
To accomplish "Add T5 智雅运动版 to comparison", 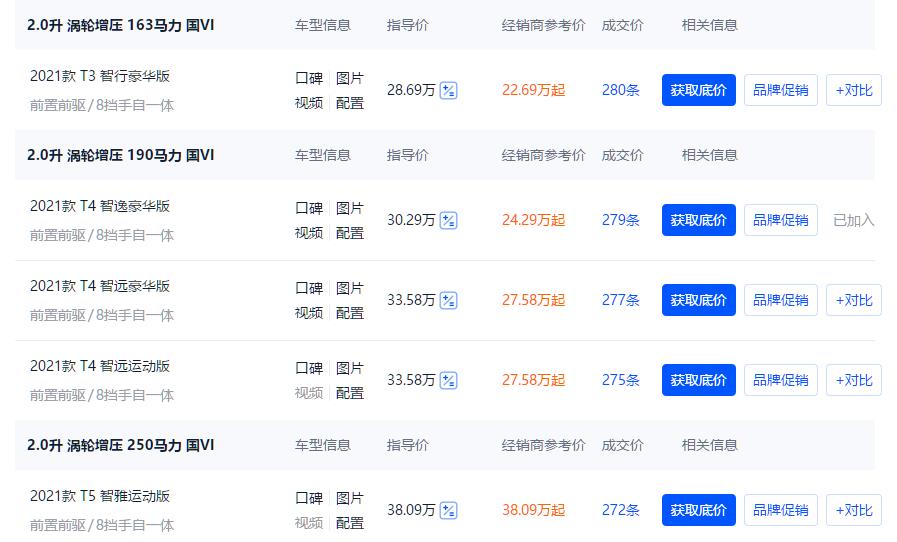I will [x=853, y=510].
